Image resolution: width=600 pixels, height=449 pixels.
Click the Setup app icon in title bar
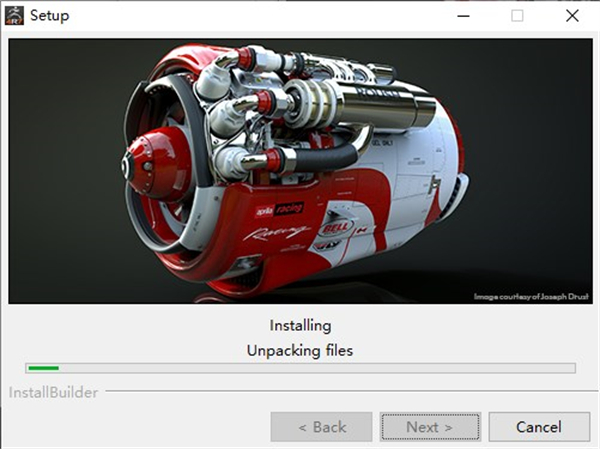coord(14,16)
